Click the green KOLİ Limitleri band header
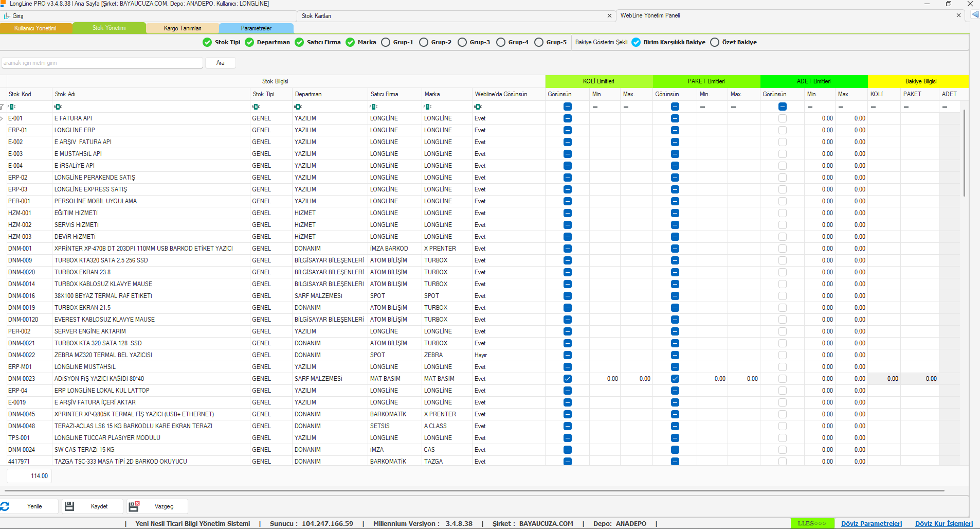This screenshot has height=529, width=980. click(x=599, y=81)
